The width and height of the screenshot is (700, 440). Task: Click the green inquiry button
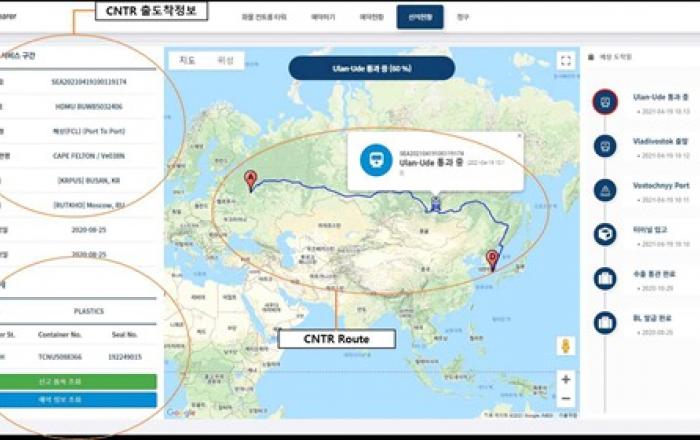[78, 381]
